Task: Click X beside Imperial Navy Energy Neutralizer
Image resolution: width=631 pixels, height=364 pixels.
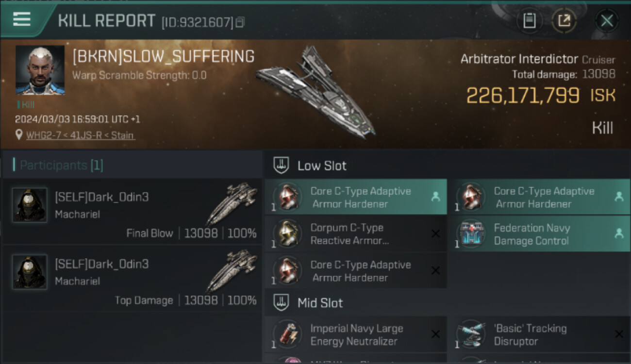Action: coord(435,334)
